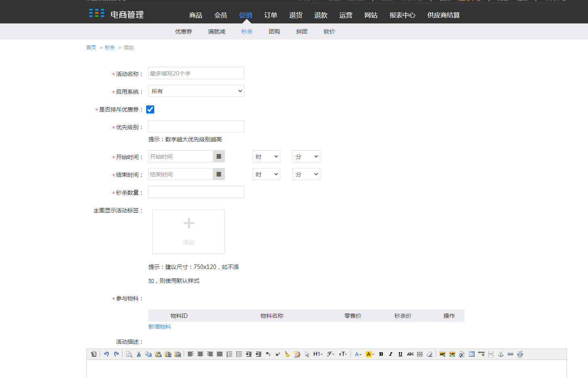588x378 pixels.
Task: Open end time hour dropdown
Action: coord(266,174)
